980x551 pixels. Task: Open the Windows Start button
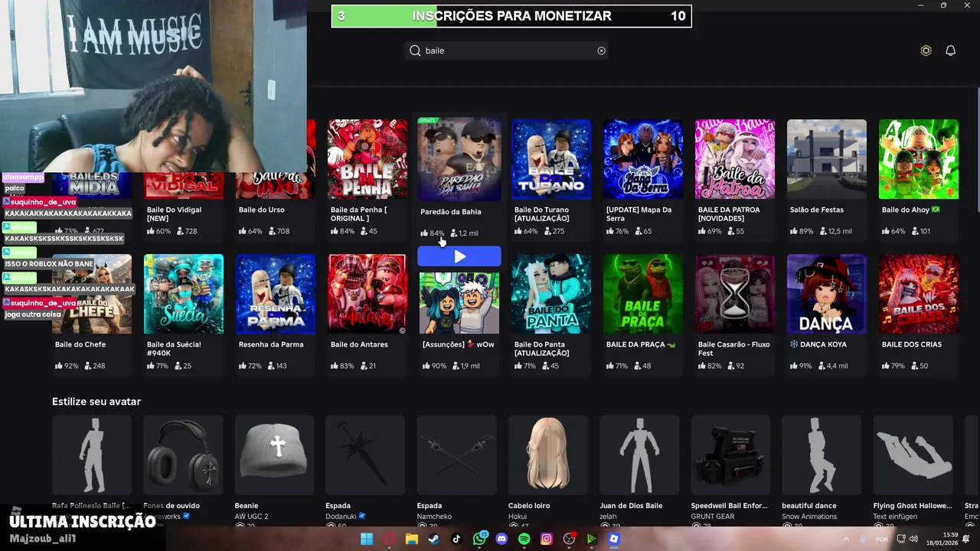tap(367, 539)
